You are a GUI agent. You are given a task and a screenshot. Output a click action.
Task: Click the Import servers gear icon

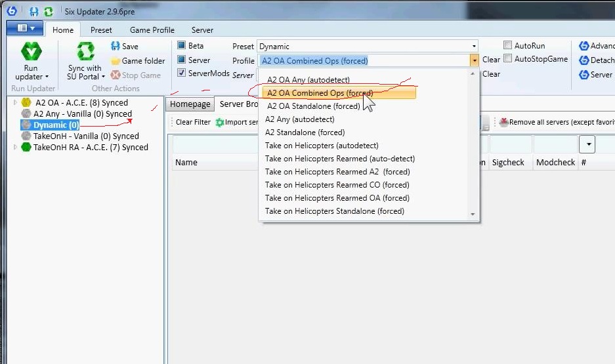click(x=220, y=122)
